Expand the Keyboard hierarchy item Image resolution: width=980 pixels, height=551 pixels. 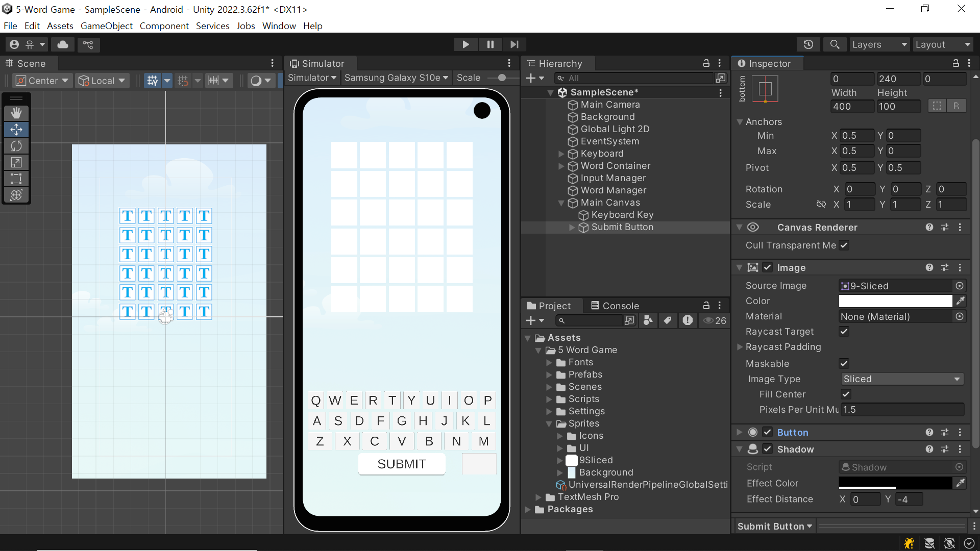(x=561, y=154)
